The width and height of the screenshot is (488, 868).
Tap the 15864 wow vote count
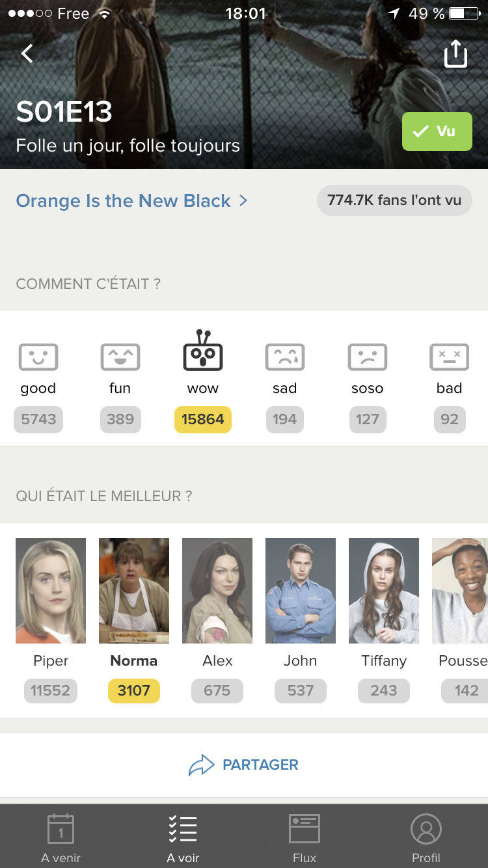pyautogui.click(x=203, y=420)
